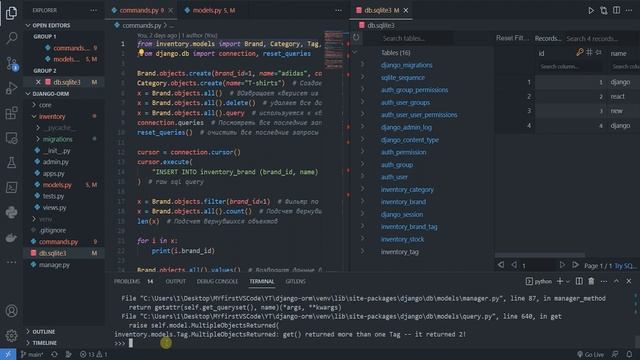The image size is (640, 360).
Task: Refresh the SQLite tables list
Action: [x=356, y=38]
